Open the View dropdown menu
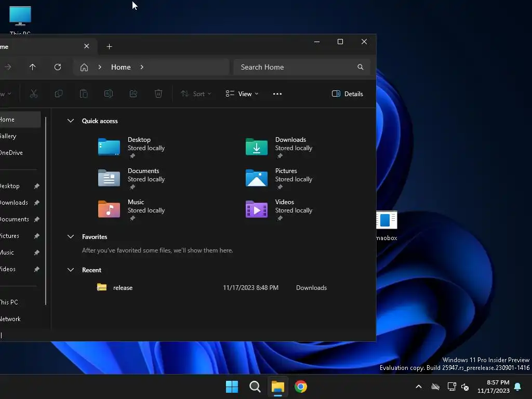The height and width of the screenshot is (399, 532). point(242,94)
